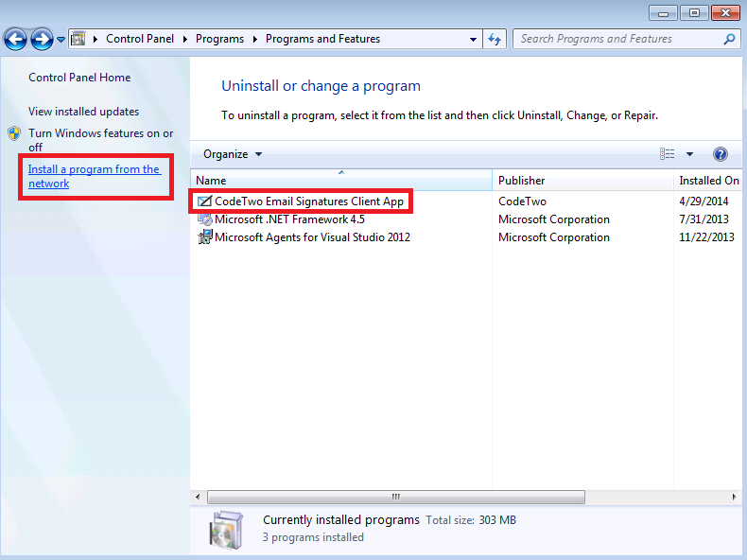The height and width of the screenshot is (560, 747).
Task: Click the shield icon beside Windows features
Action: pos(14,133)
